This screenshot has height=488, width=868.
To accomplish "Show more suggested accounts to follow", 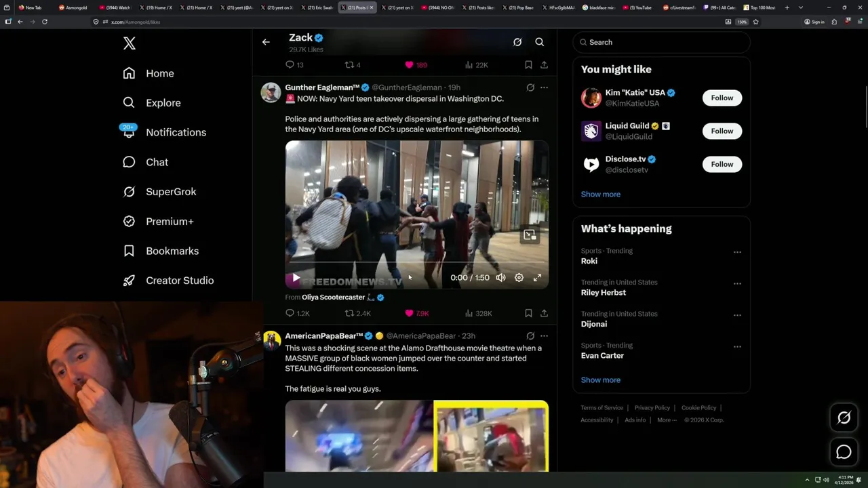I will (x=601, y=195).
